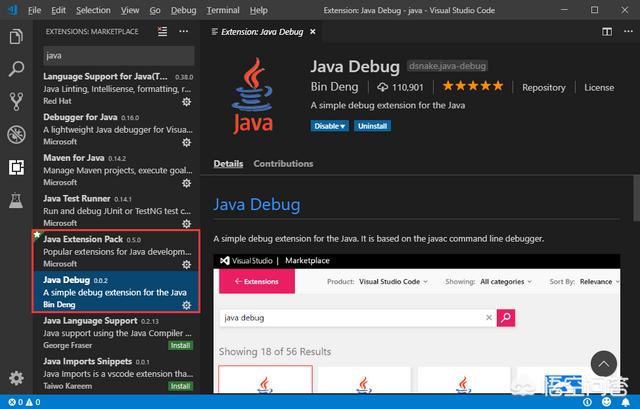Open the Repository link
The image size is (640, 409).
(x=543, y=88)
